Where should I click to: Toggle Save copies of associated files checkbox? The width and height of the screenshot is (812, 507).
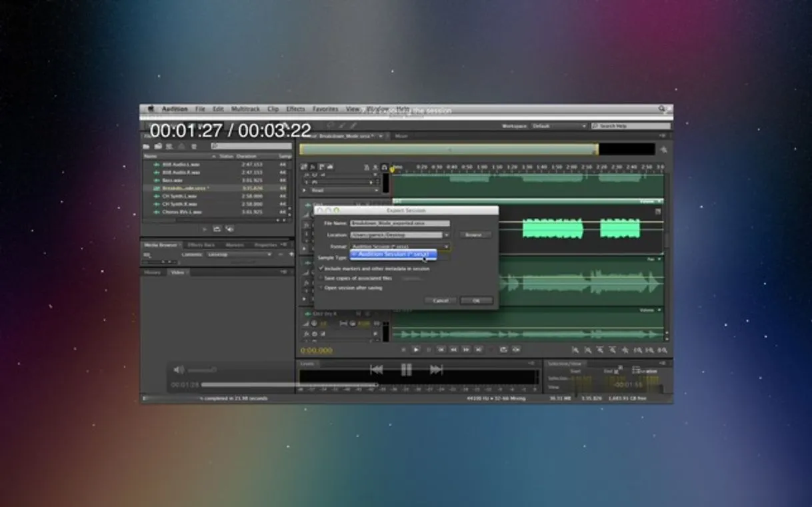pos(321,278)
